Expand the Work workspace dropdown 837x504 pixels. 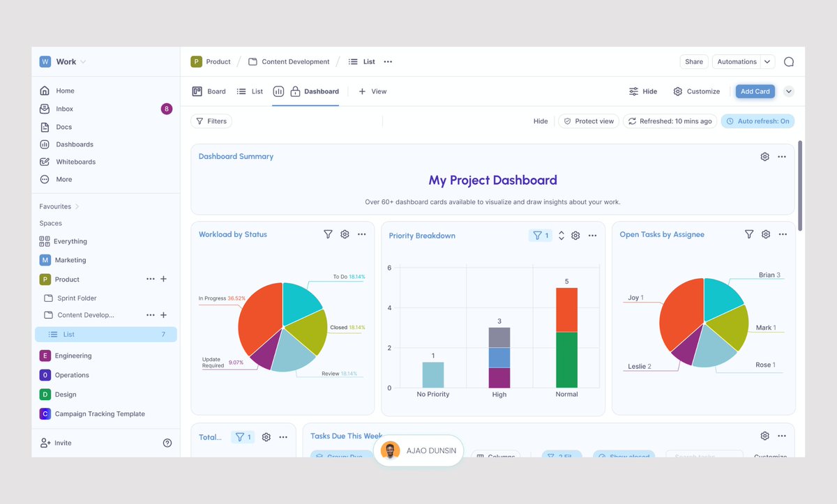pyautogui.click(x=84, y=61)
